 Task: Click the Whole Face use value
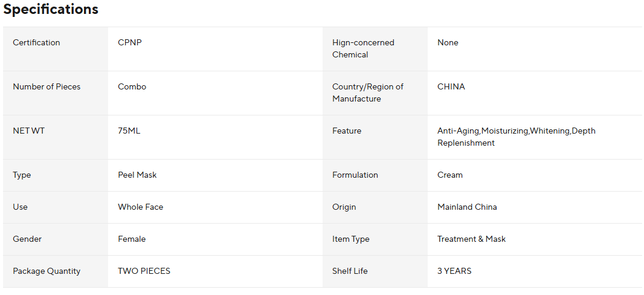click(x=140, y=207)
